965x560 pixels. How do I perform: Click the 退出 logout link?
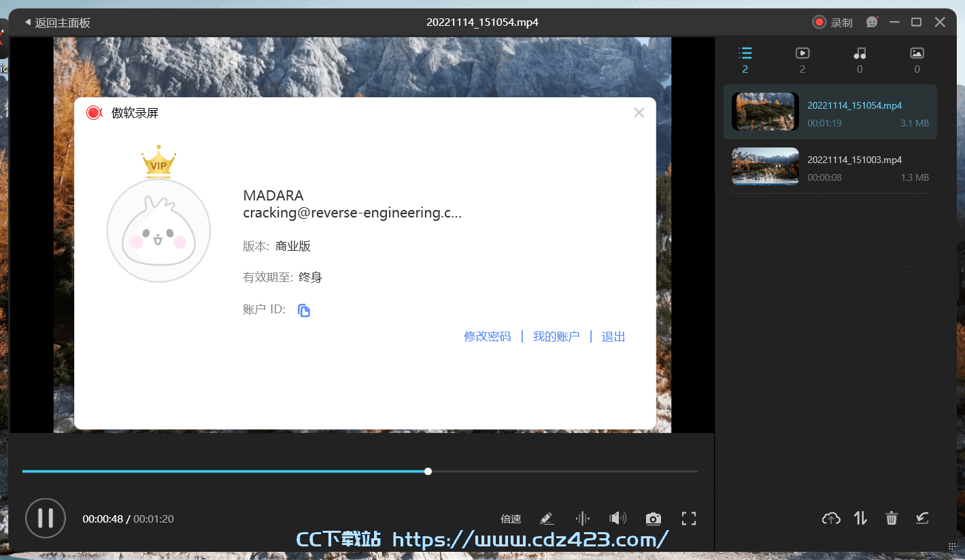tap(613, 336)
